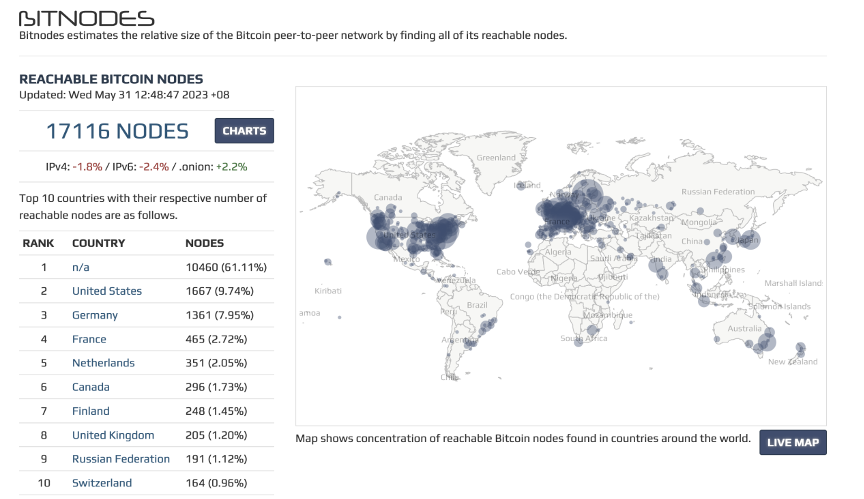Select the Germany country link
Viewport: 864px width, 499px height.
pos(95,315)
